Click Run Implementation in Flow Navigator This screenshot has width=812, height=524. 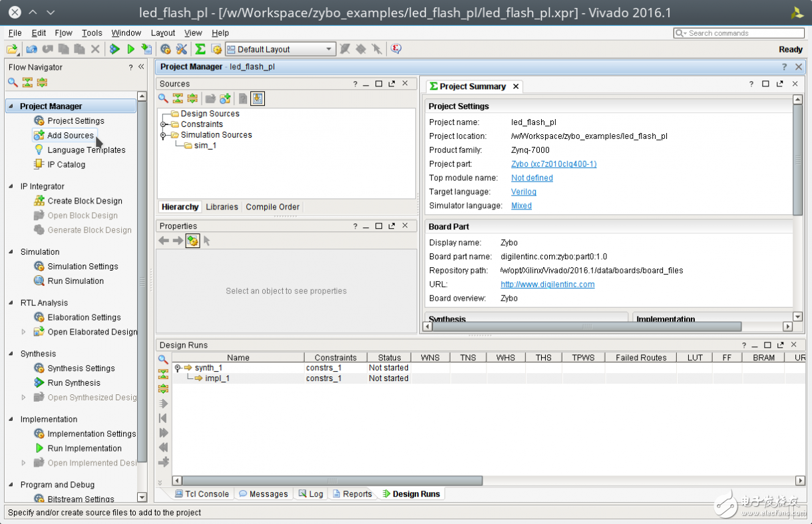(x=85, y=448)
